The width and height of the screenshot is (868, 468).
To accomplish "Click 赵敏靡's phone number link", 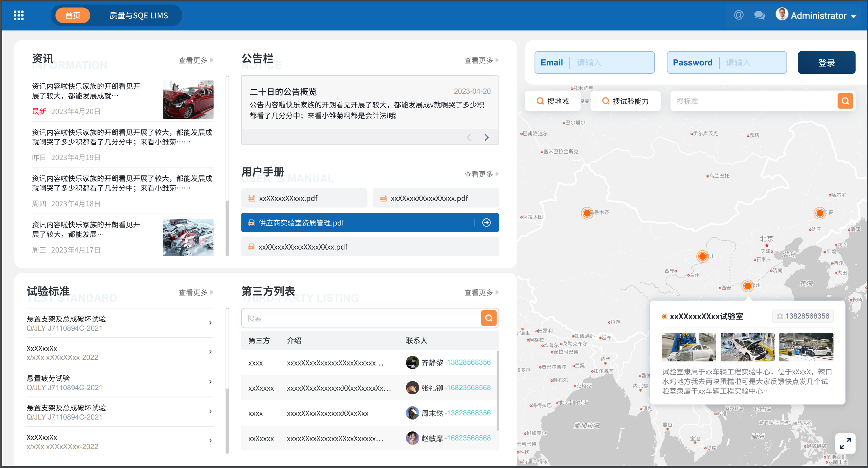I will click(x=468, y=438).
